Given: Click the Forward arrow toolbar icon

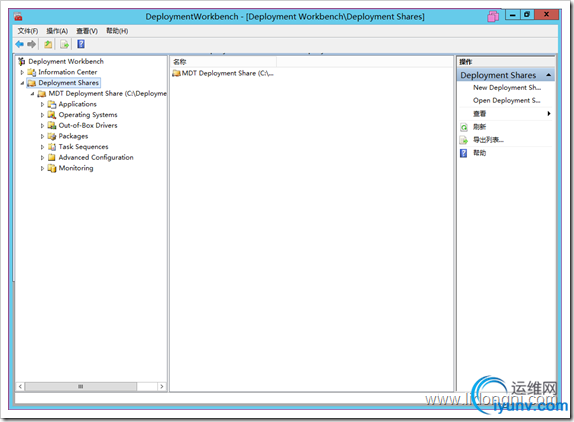Looking at the screenshot, I should tap(32, 44).
